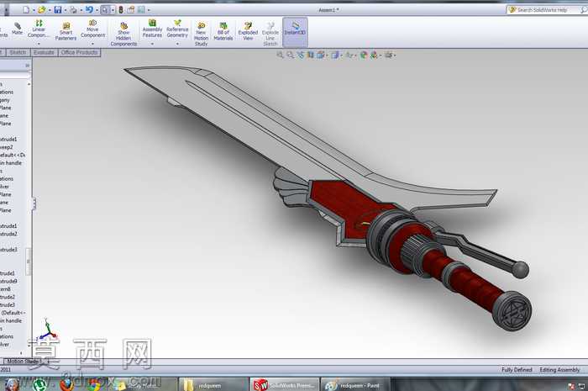
Task: Open the Motion Study tab at bottom
Action: [23, 362]
